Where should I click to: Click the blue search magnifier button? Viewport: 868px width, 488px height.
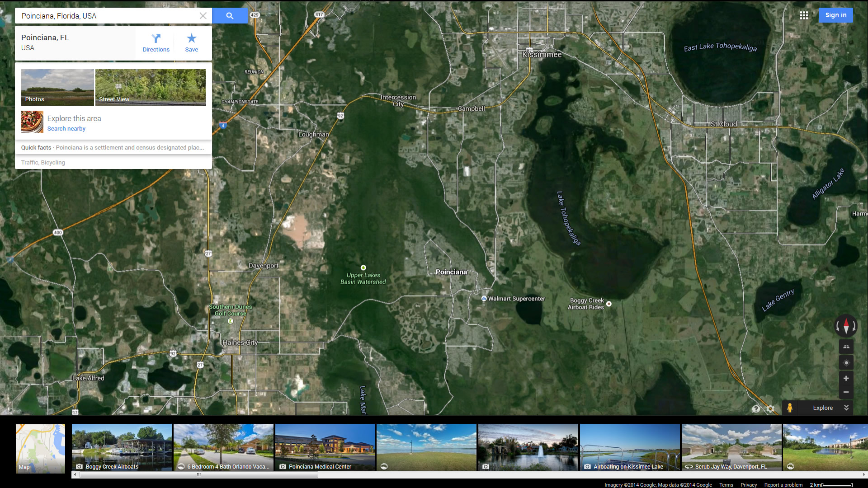pos(230,16)
